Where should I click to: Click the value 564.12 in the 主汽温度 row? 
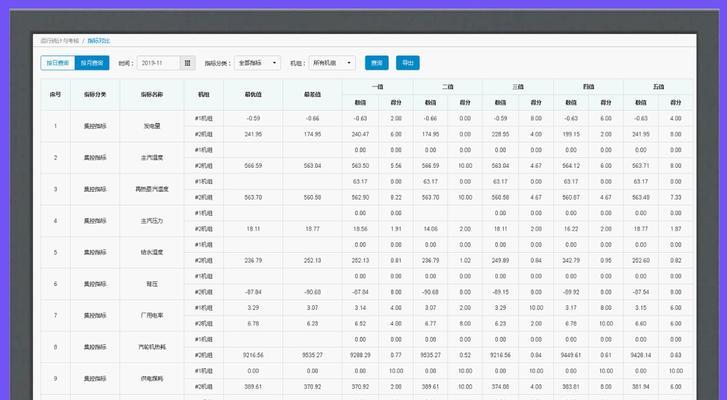pyautogui.click(x=571, y=165)
